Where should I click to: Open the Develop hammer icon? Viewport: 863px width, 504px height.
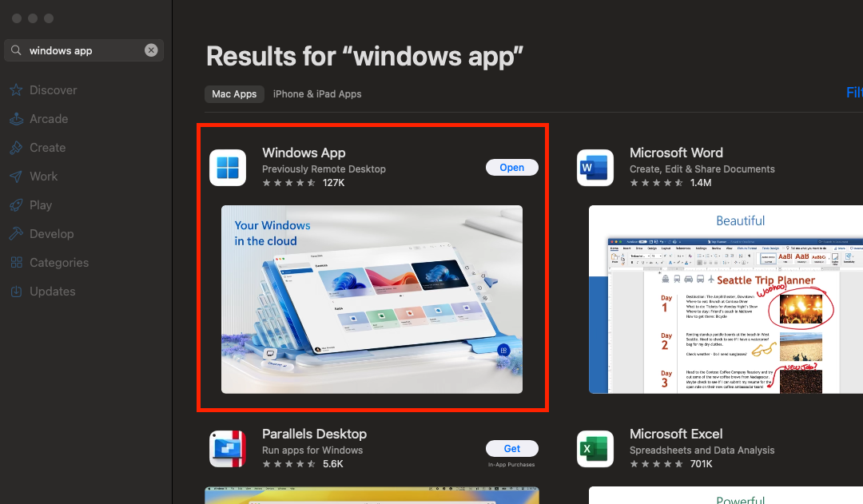[x=17, y=234]
